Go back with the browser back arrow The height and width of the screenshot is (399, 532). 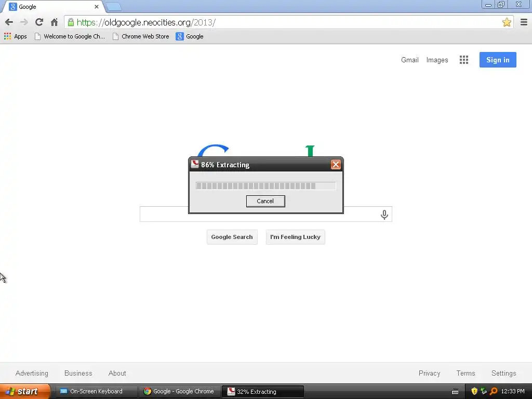pyautogui.click(x=9, y=22)
